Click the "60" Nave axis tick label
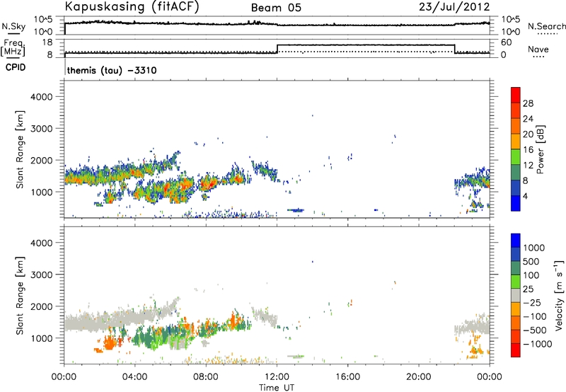The width and height of the screenshot is (566, 392). point(507,42)
